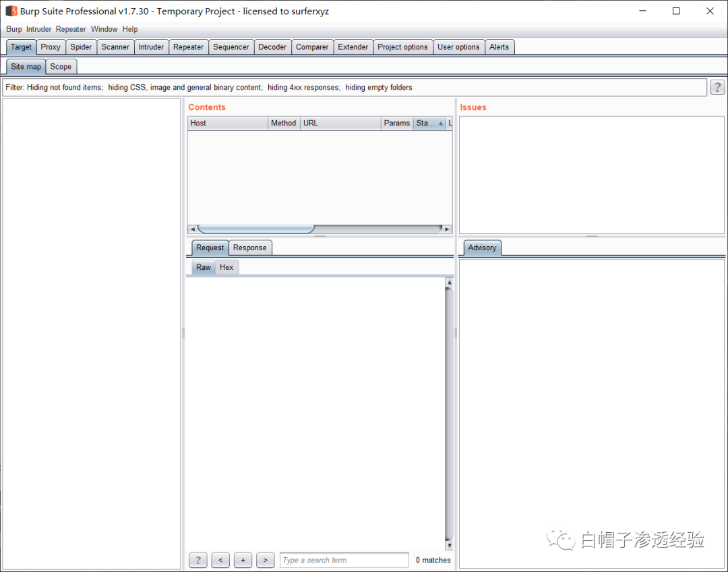The image size is (728, 572).
Task: Sort Contents by Params column
Action: tap(397, 123)
